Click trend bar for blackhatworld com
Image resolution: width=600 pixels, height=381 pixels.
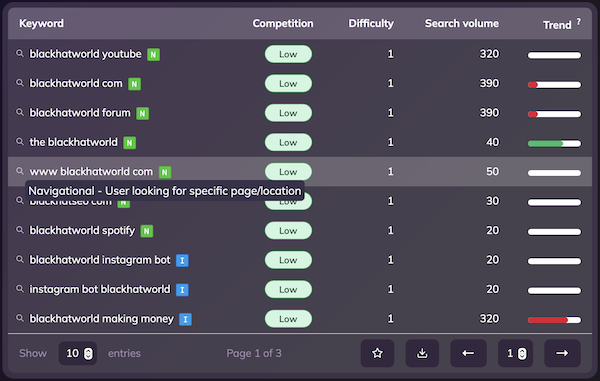point(554,85)
